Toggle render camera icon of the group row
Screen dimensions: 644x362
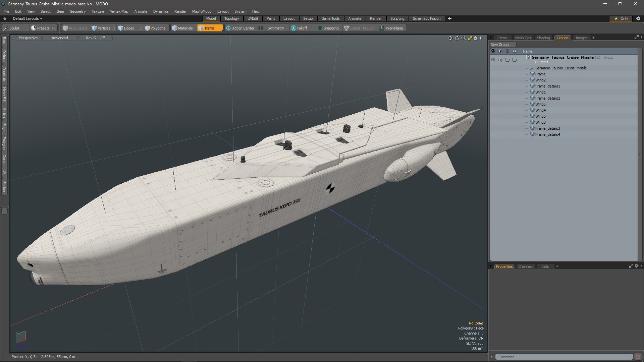pyautogui.click(x=500, y=60)
